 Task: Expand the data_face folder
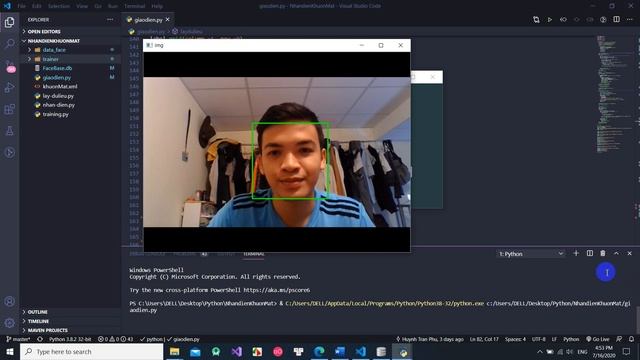click(x=29, y=50)
